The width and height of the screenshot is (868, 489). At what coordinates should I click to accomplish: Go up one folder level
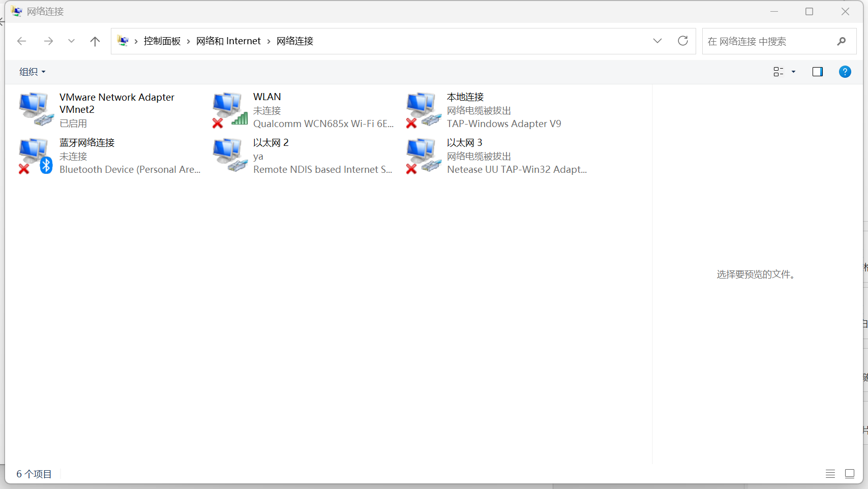tap(95, 41)
